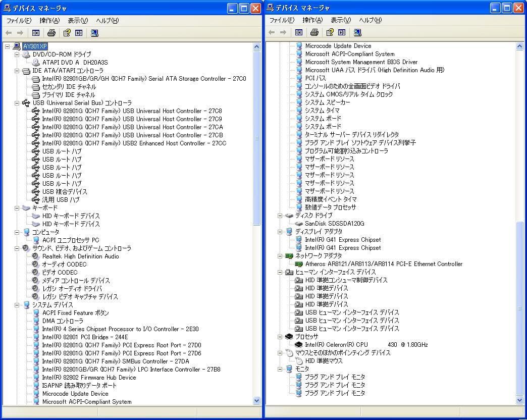Collapse the ネットワーク アダプタ node
Viewport: 527px width, 420px height.
tap(281, 256)
